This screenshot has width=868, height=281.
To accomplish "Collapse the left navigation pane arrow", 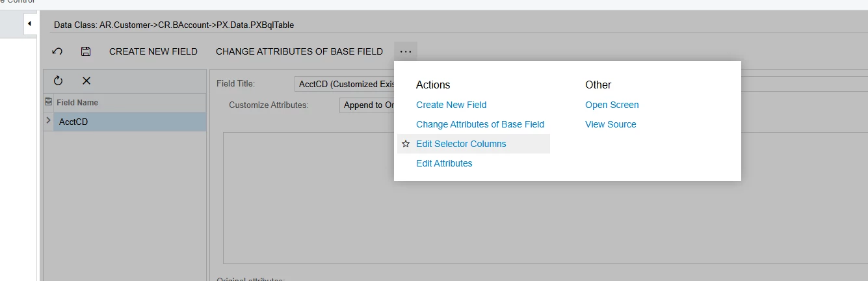I will [29, 24].
